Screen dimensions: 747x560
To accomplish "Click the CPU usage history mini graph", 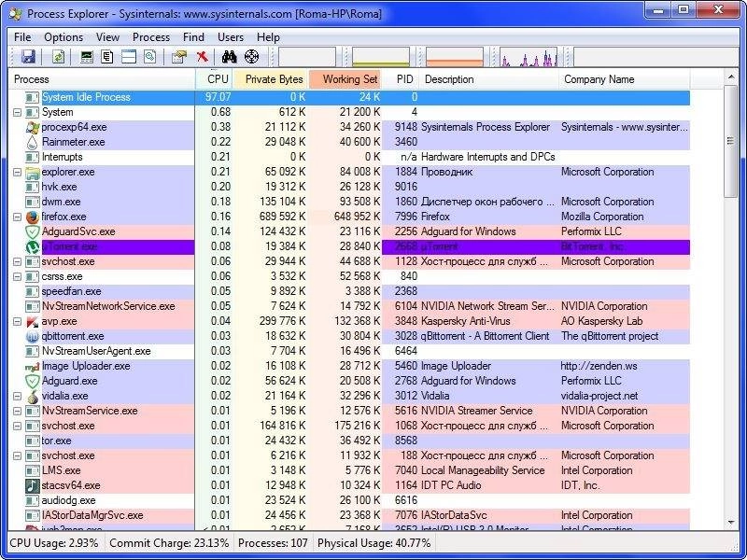I will click(307, 57).
